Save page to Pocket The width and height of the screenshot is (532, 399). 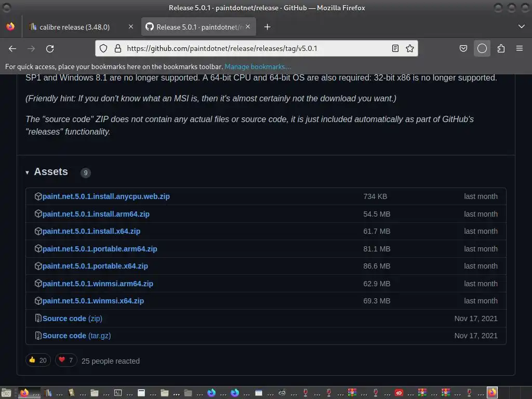[463, 48]
